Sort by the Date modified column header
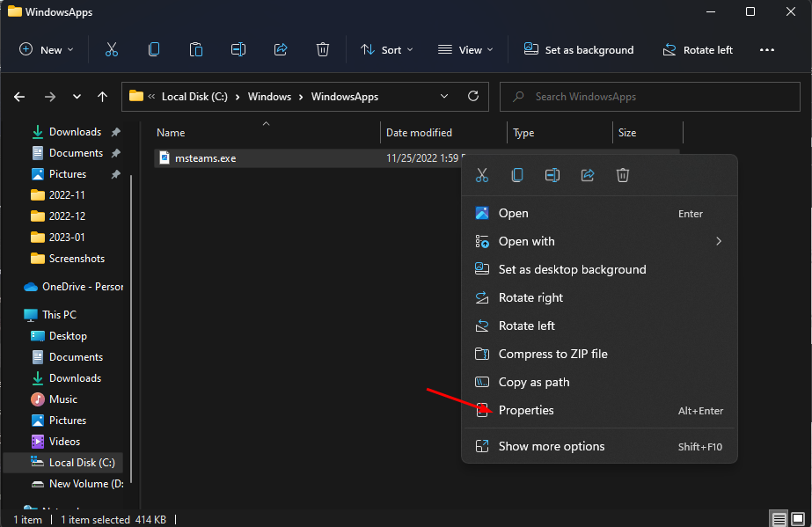This screenshot has height=527, width=812. 443,133
